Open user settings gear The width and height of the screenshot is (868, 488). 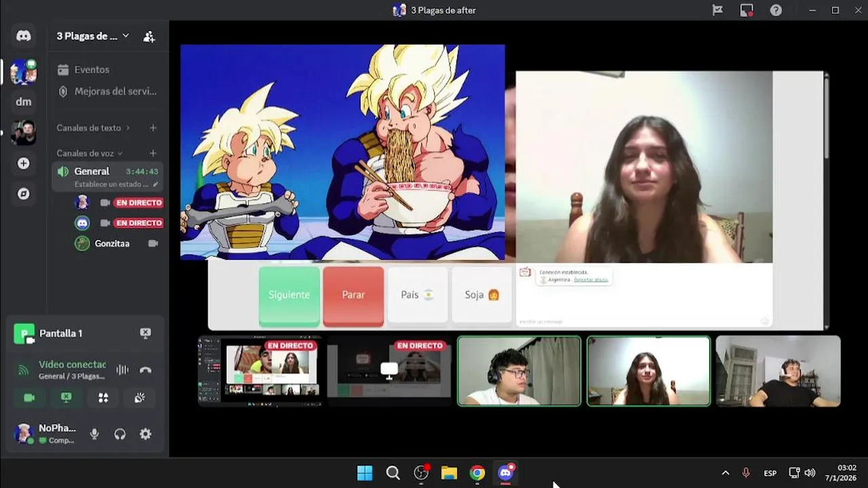coord(146,434)
